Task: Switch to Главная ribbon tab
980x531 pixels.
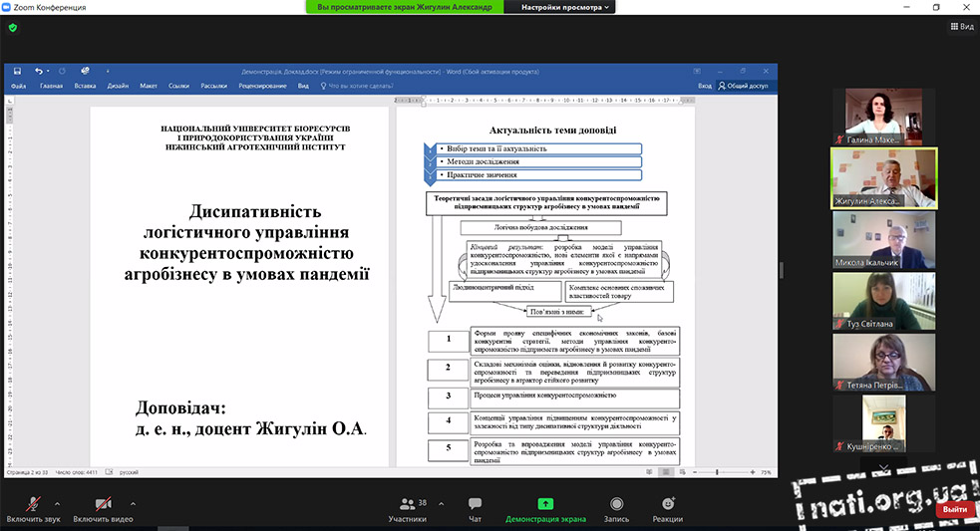Action: (x=51, y=86)
